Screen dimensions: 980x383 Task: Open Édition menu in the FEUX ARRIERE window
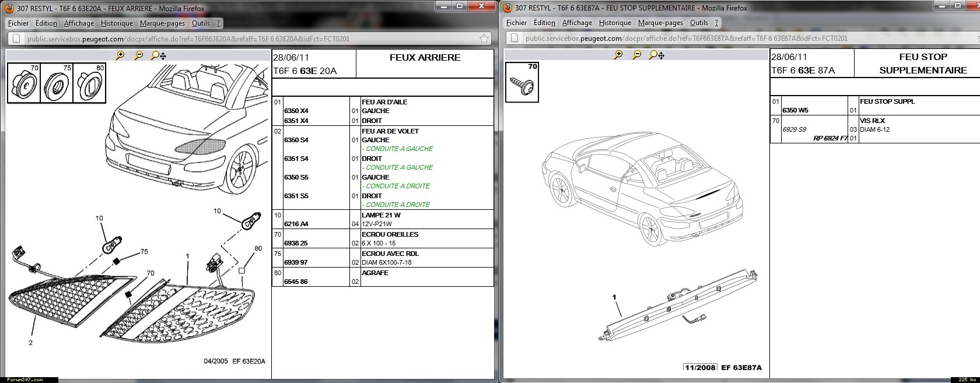46,23
